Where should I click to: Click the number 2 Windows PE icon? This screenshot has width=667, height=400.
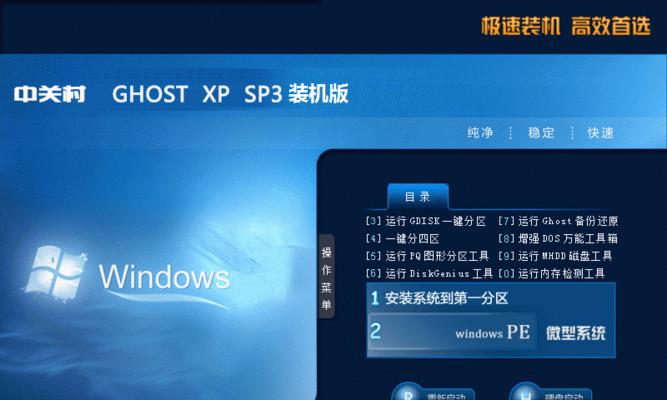pos(376,331)
